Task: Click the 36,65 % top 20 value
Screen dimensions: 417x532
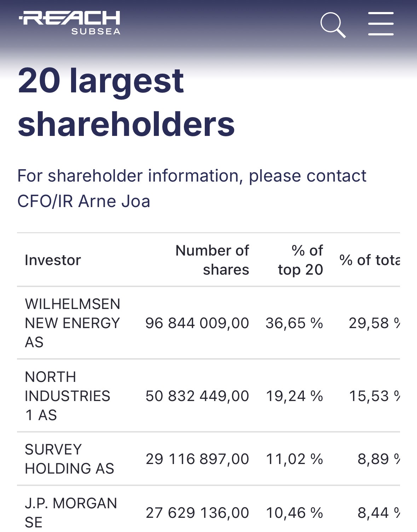Action: 294,323
